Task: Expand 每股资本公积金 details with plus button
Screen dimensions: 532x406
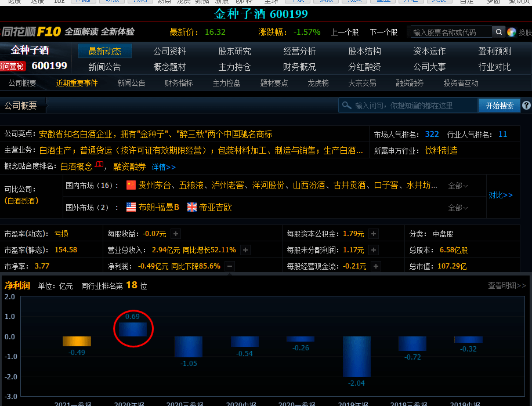Action: 374,234
